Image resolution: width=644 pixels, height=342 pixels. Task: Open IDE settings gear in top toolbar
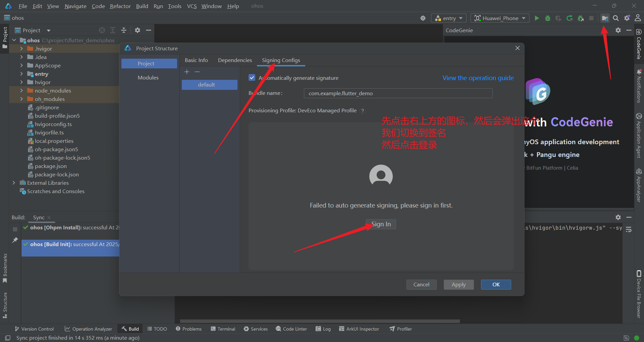627,18
